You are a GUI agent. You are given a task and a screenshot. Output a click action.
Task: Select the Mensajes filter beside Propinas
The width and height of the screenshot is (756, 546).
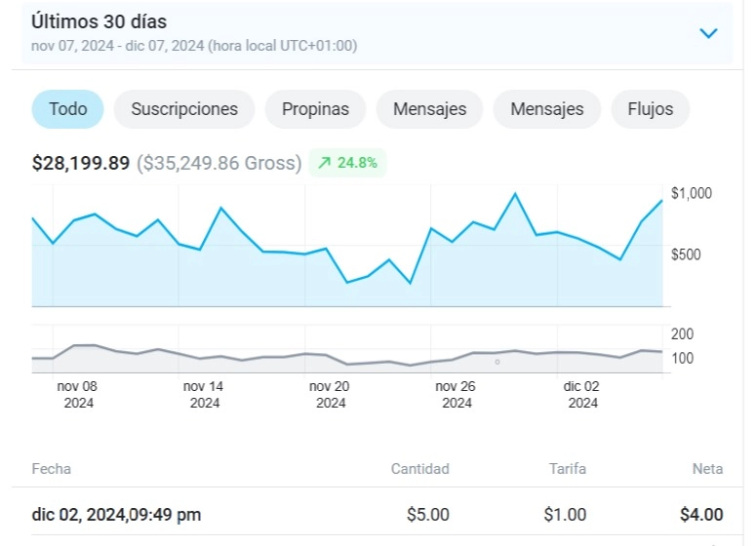pyautogui.click(x=429, y=109)
